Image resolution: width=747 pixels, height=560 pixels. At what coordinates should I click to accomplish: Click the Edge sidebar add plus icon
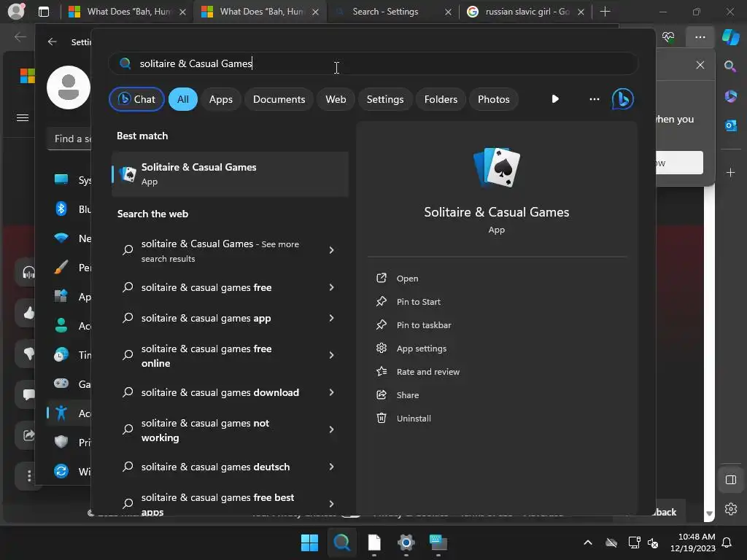[x=730, y=172]
